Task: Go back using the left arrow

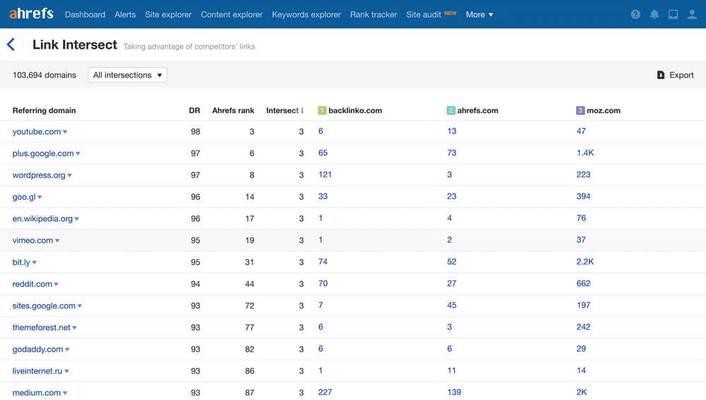Action: 11,45
